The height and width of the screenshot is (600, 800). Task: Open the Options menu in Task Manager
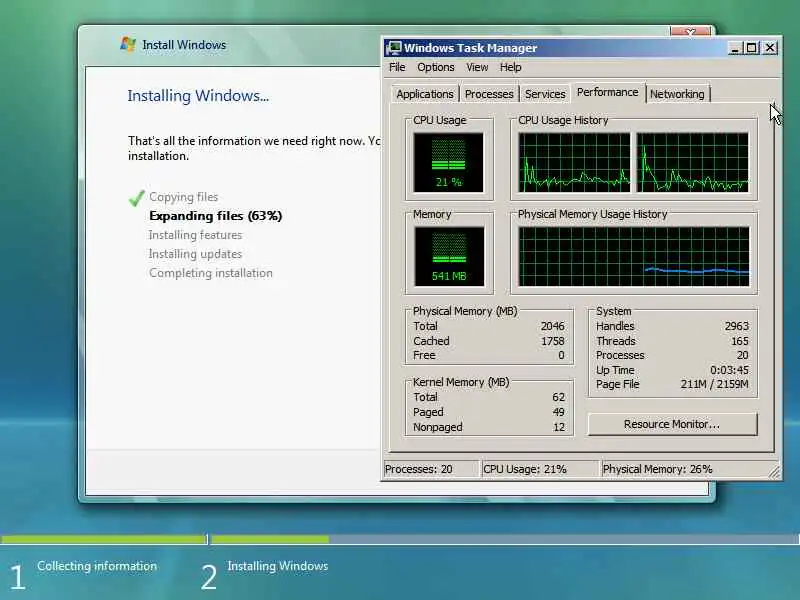435,67
